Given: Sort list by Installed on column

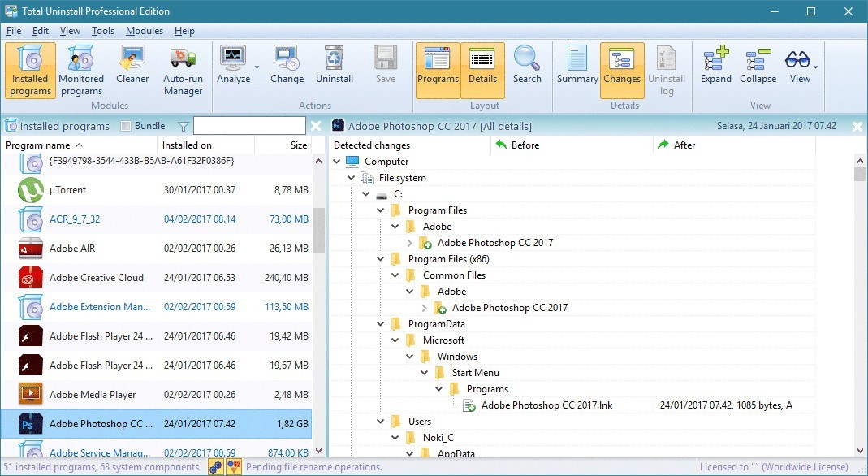Looking at the screenshot, I should click(187, 145).
